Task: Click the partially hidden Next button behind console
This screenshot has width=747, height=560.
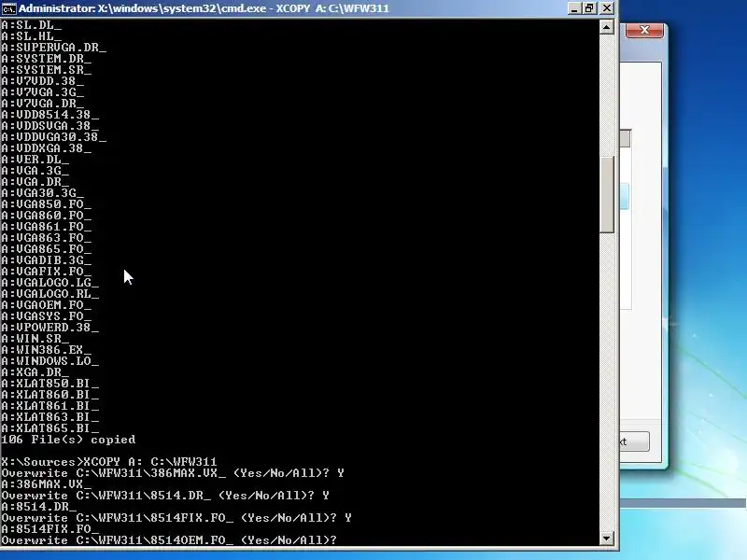Action: (634, 441)
